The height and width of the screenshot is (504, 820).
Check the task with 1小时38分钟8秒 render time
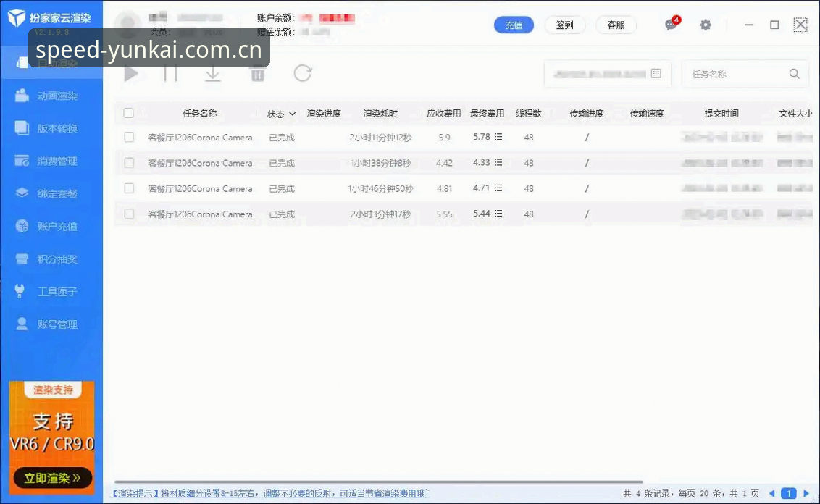pyautogui.click(x=129, y=163)
